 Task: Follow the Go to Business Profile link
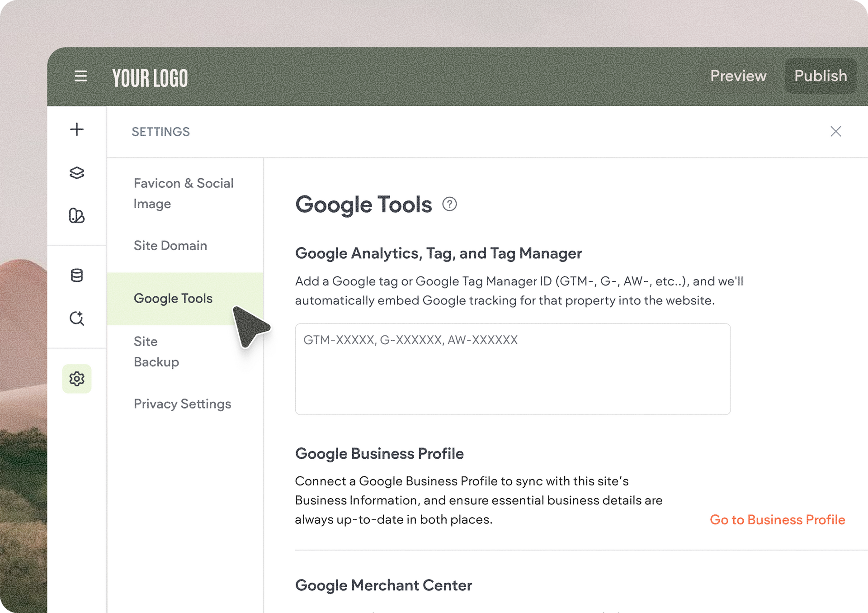point(777,520)
